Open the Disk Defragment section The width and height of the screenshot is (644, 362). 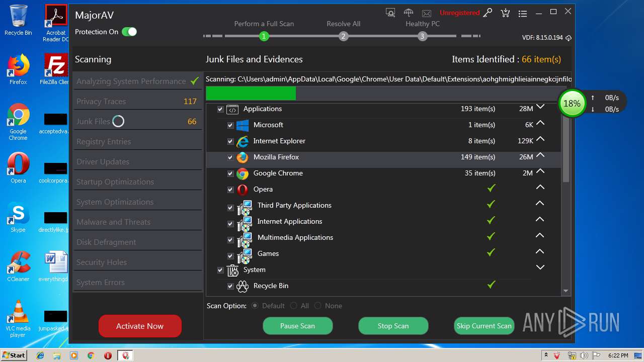point(137,242)
